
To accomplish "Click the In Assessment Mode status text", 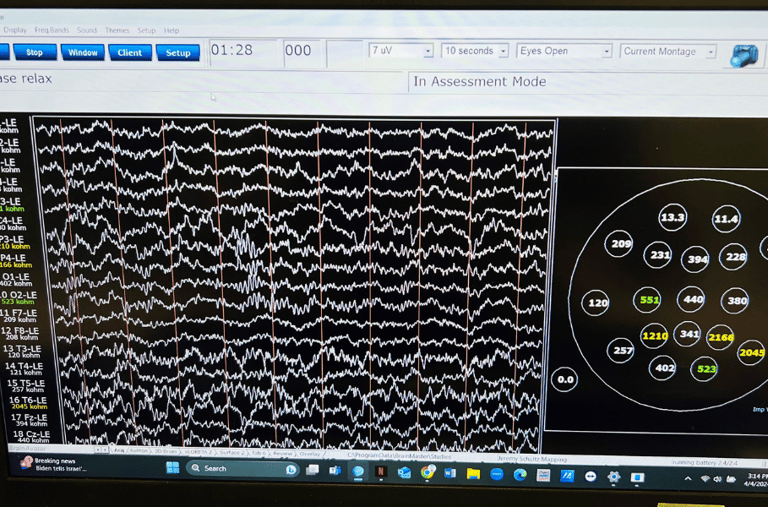I will 480,81.
